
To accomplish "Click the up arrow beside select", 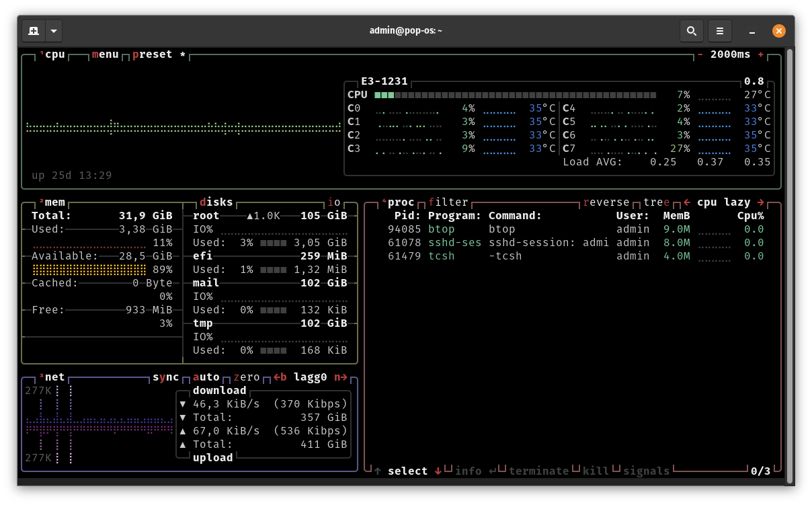I will tap(378, 471).
